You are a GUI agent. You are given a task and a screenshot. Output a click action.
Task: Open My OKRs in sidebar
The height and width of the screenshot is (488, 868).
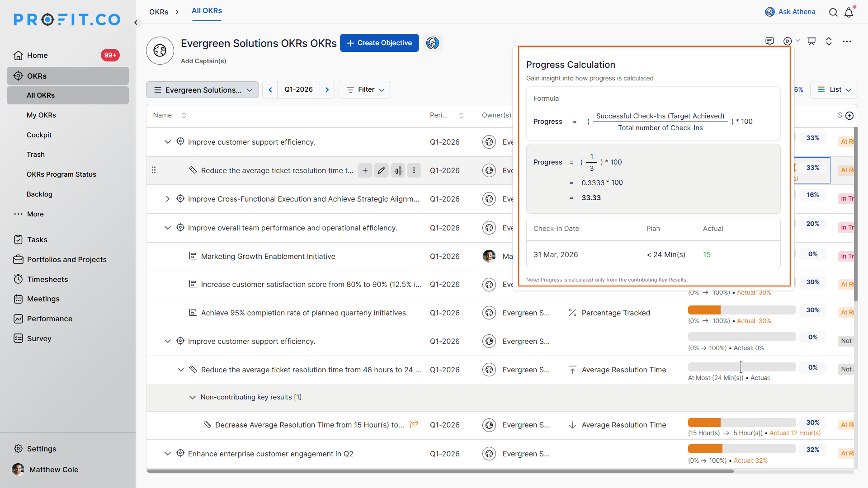click(x=41, y=115)
